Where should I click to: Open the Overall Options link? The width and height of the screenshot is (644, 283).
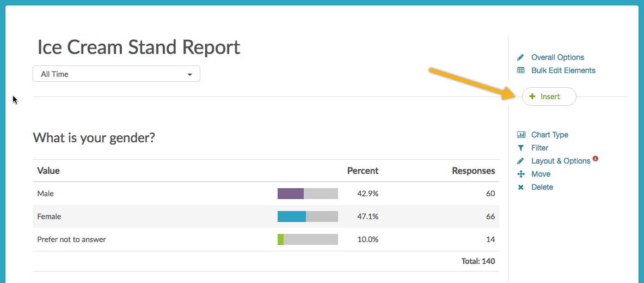point(557,57)
